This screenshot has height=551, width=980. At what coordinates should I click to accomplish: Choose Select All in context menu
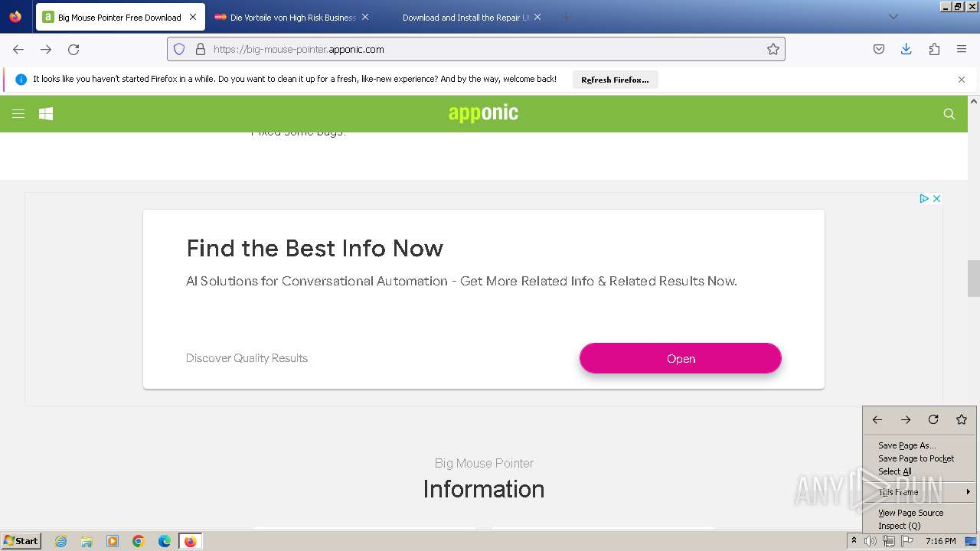[x=919, y=471]
